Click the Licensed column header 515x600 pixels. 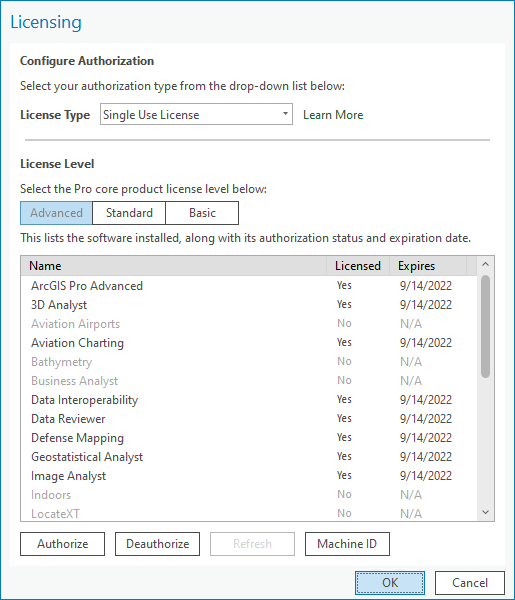358,266
